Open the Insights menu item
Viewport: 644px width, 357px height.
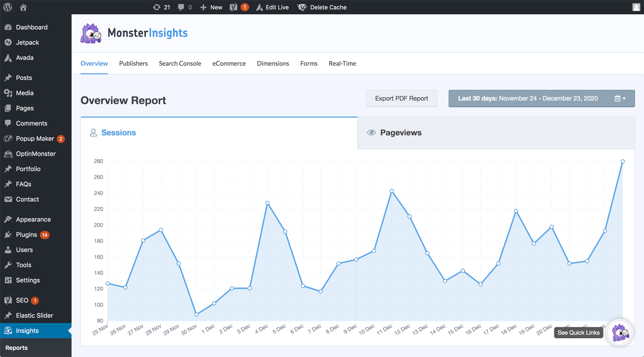coord(36,331)
